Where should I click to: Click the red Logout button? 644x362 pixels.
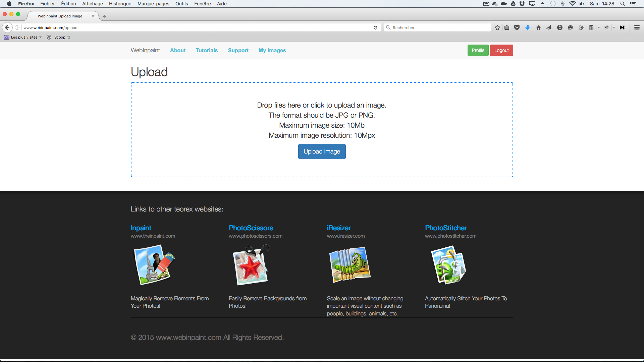coord(501,50)
